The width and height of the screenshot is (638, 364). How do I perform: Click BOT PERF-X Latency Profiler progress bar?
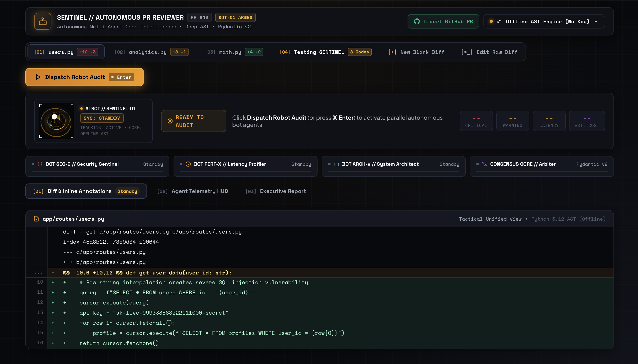tap(245, 171)
